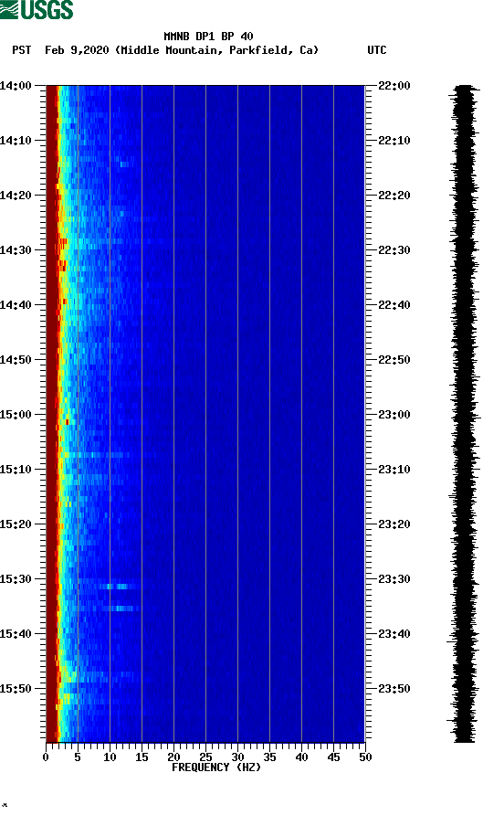This screenshot has height=815, width=504.
Task: Click the '14:30' PST time label
Action: coord(16,250)
